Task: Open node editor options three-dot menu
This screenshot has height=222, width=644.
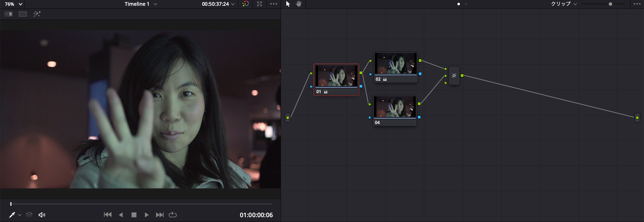Action: (637, 4)
